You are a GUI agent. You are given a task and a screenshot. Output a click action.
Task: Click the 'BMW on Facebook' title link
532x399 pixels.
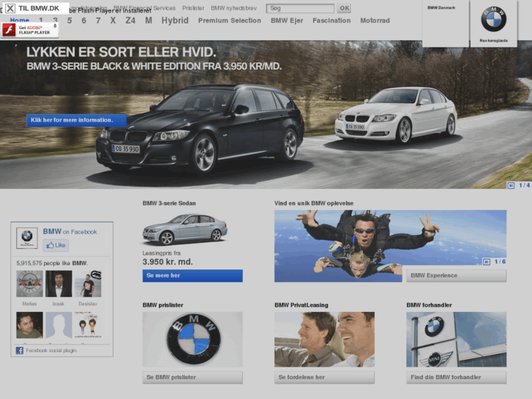(x=70, y=231)
